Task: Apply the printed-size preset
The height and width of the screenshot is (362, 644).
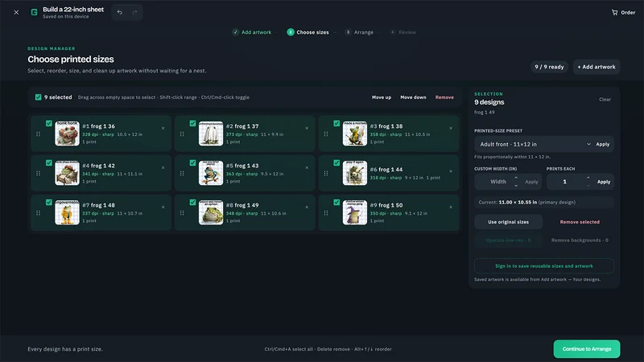Action: coord(602,144)
